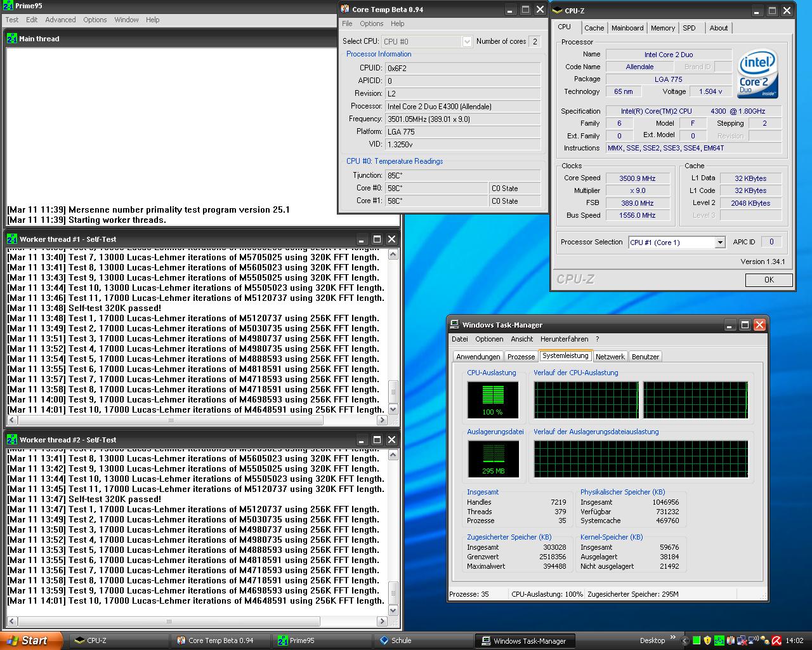Screen dimensions: 812x650
Task: Click the Number of cores field in Core Temp
Action: click(535, 41)
